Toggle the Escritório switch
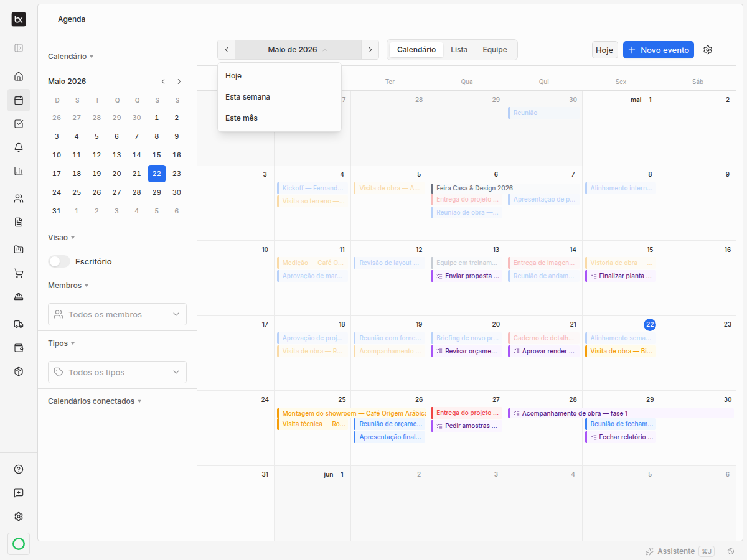The height and width of the screenshot is (560, 747). [x=59, y=261]
